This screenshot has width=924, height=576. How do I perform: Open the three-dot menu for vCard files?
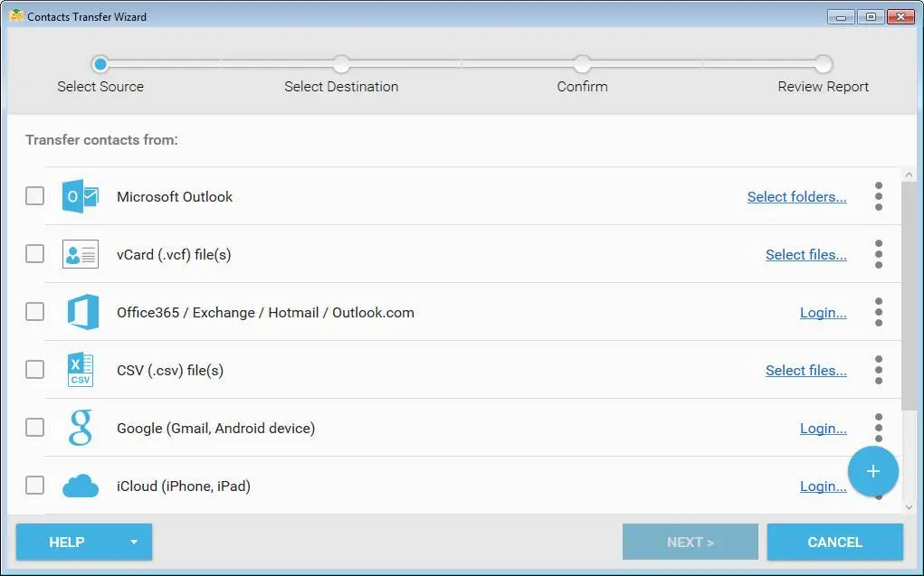tap(879, 254)
